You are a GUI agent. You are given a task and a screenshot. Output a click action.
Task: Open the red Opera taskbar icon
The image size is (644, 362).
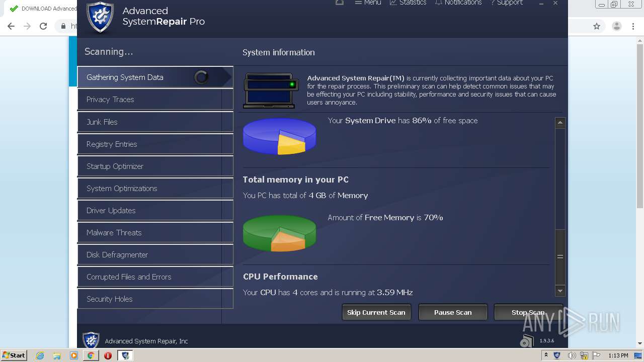108,355
